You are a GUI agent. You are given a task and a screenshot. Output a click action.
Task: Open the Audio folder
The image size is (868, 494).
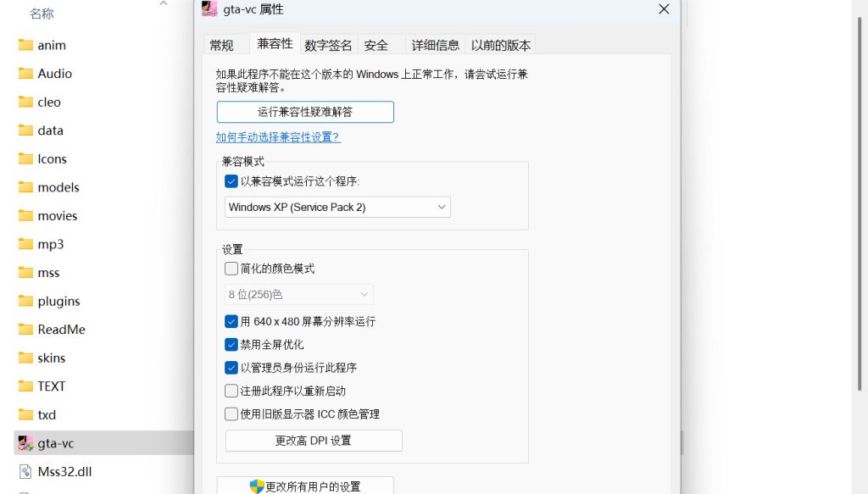point(48,73)
